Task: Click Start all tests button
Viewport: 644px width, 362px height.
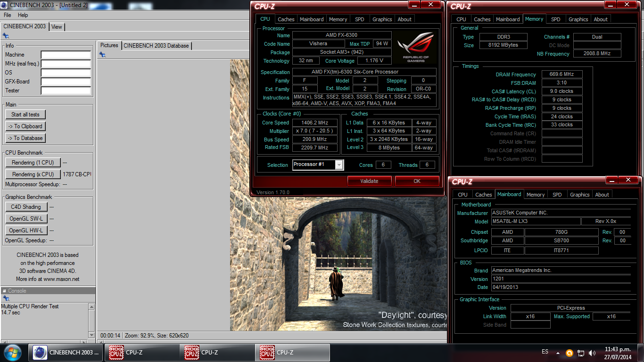Action: [x=25, y=115]
